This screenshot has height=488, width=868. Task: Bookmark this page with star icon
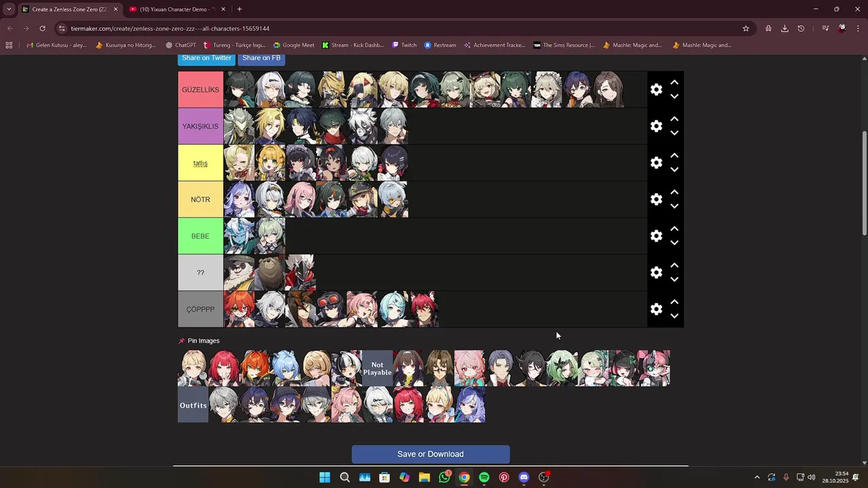746,28
